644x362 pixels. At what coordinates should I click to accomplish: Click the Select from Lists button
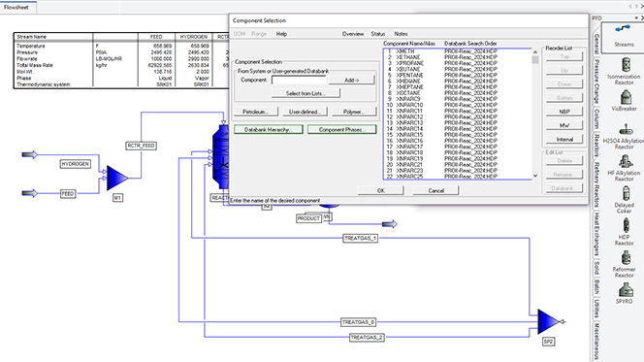tap(306, 93)
